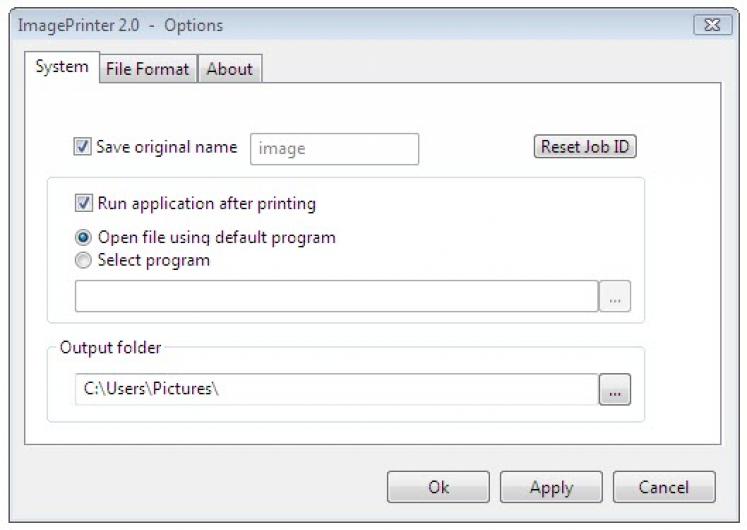The width and height of the screenshot is (747, 530).
Task: Click the Output folder path field
Action: (x=336, y=390)
